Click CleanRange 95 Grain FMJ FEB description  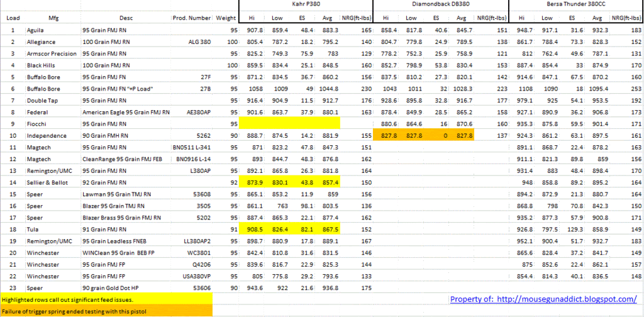tap(122, 159)
